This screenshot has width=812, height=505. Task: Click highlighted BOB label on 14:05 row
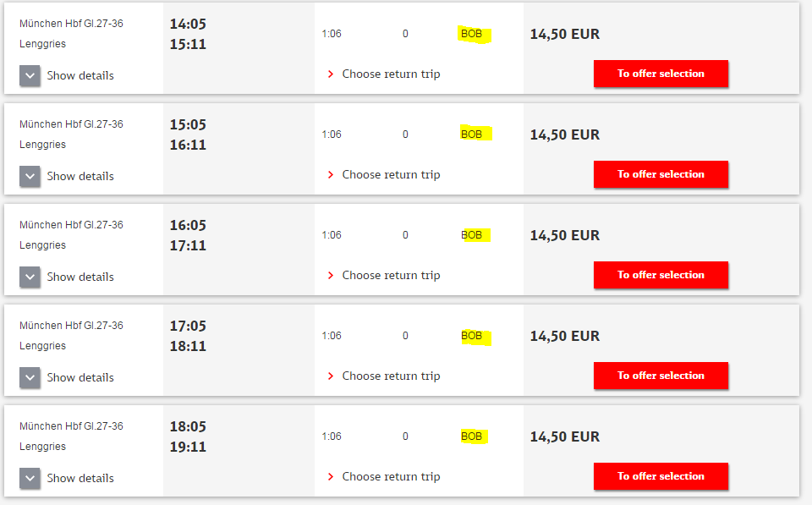472,34
